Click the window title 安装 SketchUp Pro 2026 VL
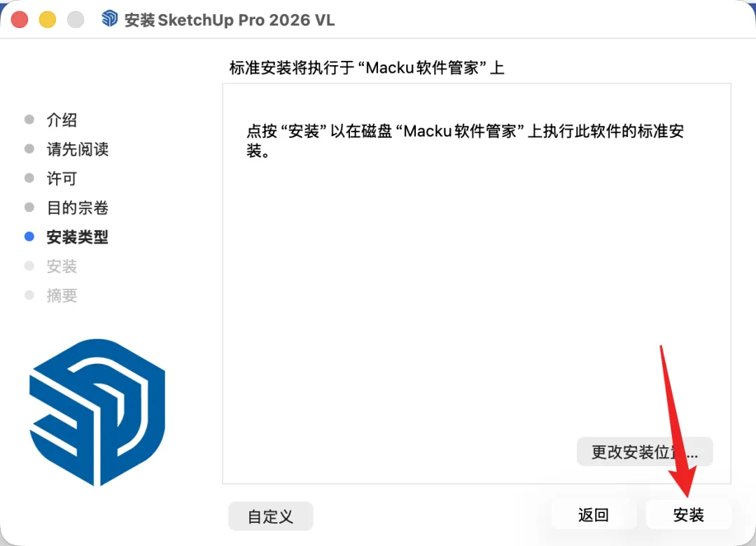The image size is (756, 546). tap(230, 20)
